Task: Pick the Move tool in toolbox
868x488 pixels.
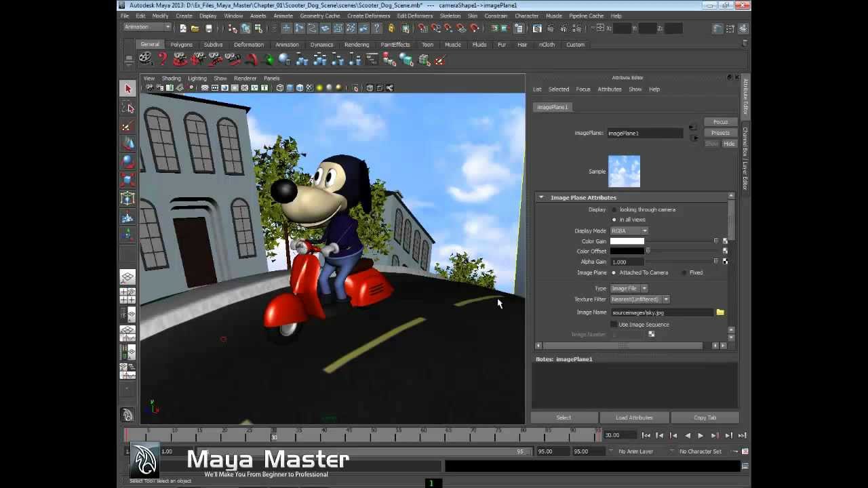Action: 127,144
